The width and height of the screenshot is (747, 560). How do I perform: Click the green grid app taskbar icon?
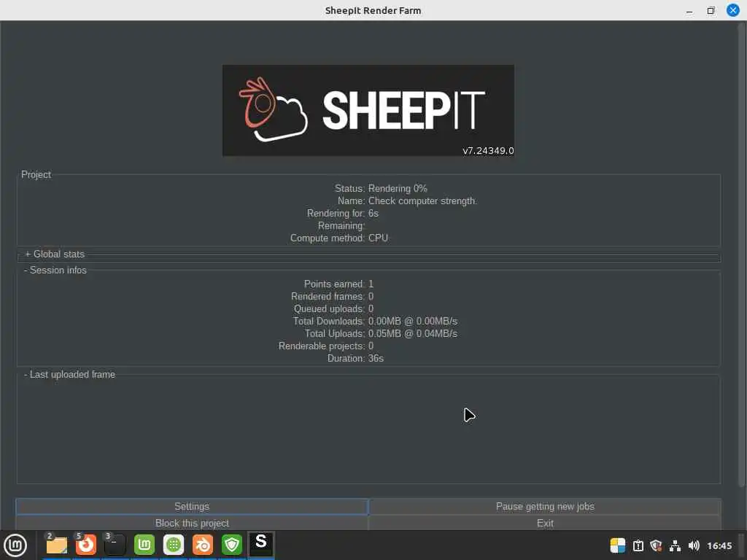point(174,545)
